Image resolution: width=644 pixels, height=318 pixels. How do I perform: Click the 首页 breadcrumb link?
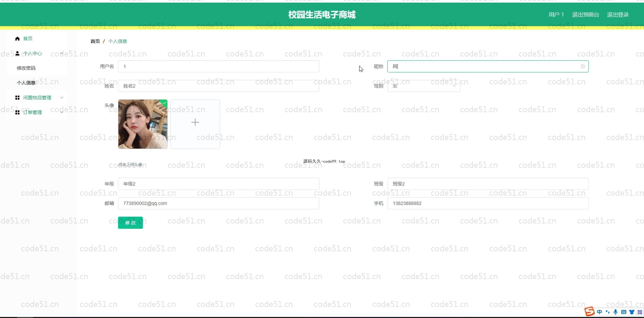(x=95, y=41)
